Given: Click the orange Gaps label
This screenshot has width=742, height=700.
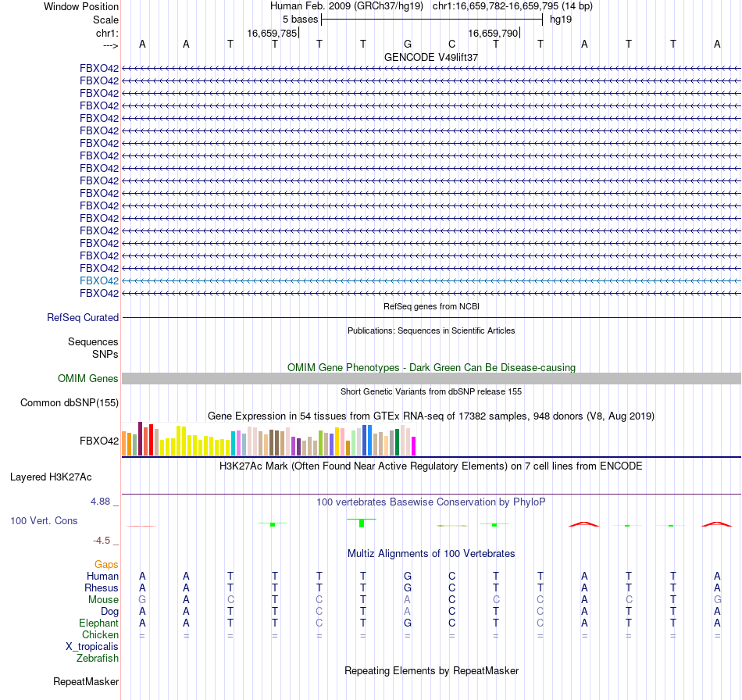Looking at the screenshot, I should [x=106, y=564].
